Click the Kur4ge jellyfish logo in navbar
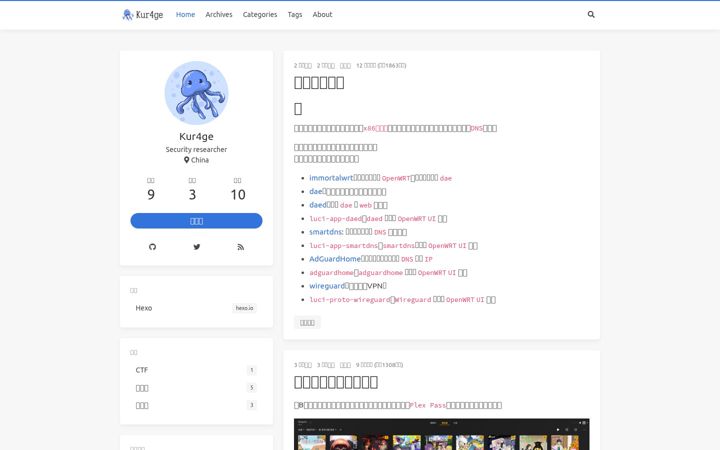 [x=143, y=15]
